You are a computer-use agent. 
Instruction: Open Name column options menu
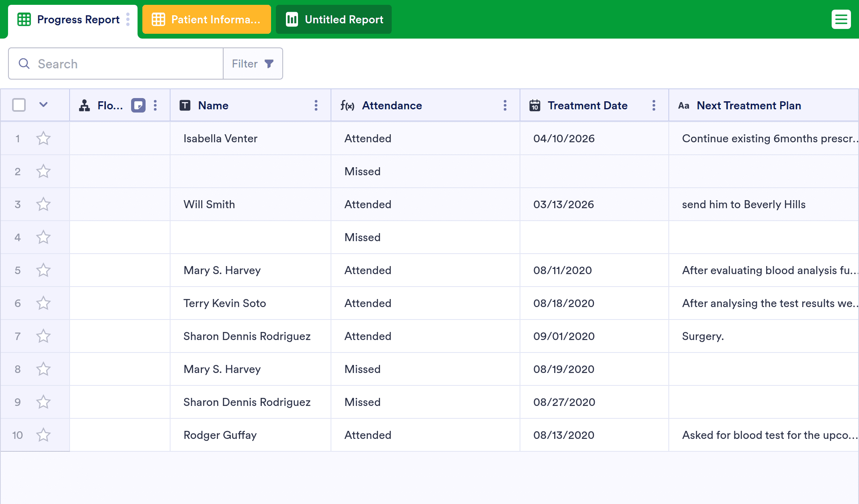point(316,106)
